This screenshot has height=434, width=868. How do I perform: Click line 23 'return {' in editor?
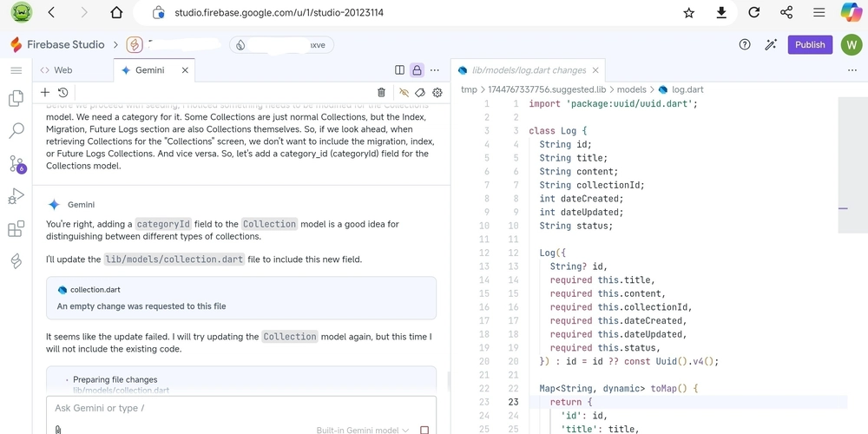(571, 403)
